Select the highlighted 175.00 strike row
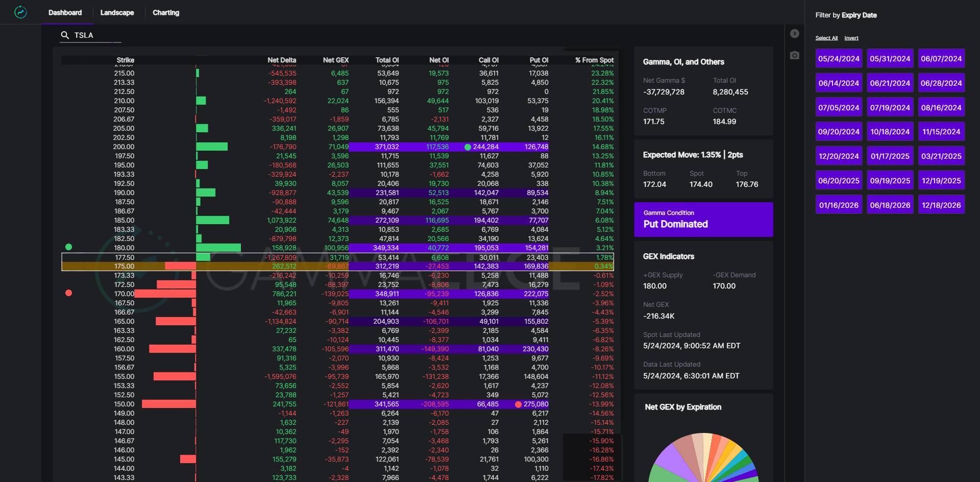Viewport: 980px width, 482px height. coord(337,267)
